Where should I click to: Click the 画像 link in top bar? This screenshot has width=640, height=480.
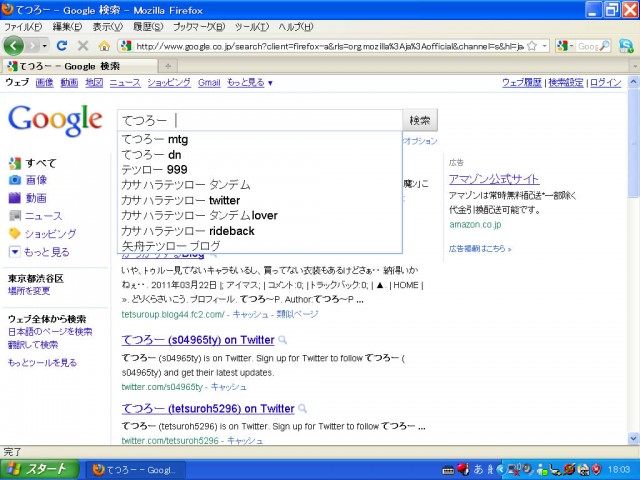(x=44, y=82)
